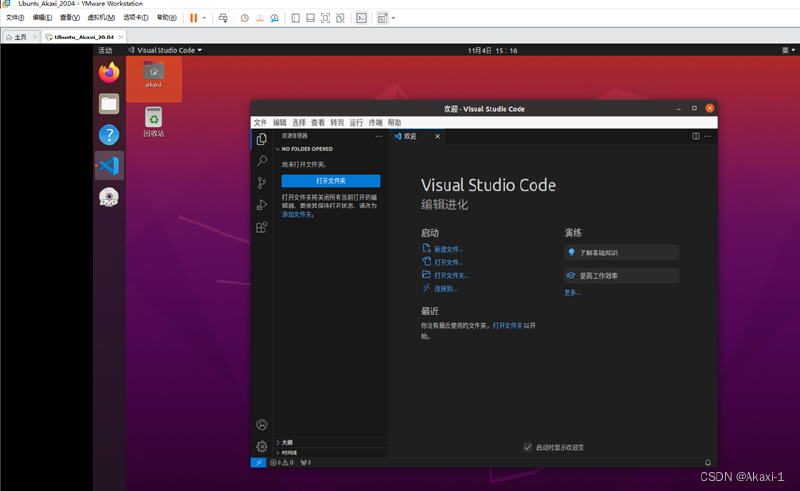Click the forwarded ports indicator in the status bar
The height and width of the screenshot is (491, 800).
[306, 462]
